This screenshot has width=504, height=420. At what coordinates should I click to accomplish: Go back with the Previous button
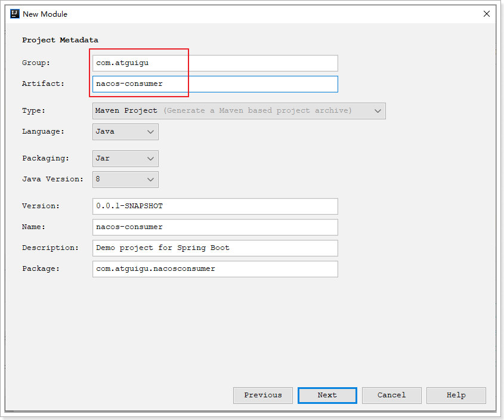click(263, 395)
